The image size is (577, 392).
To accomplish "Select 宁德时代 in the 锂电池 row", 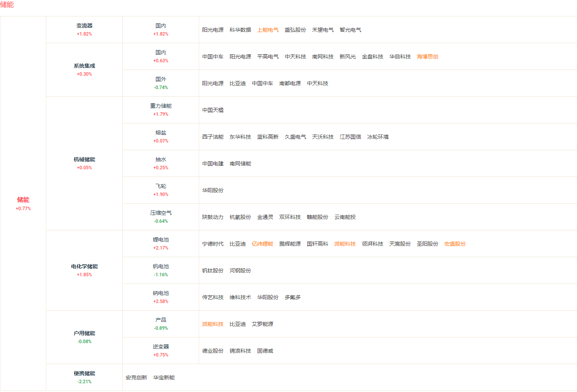I will tap(213, 244).
